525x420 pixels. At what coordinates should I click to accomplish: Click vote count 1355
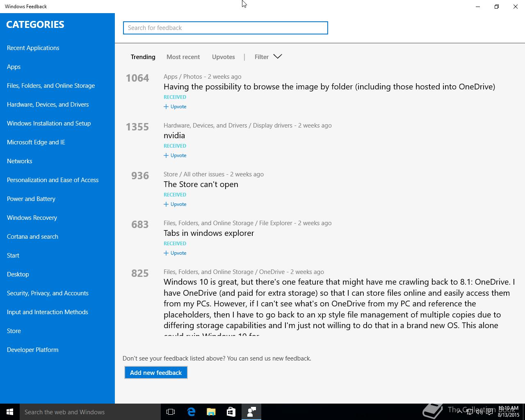(x=137, y=127)
